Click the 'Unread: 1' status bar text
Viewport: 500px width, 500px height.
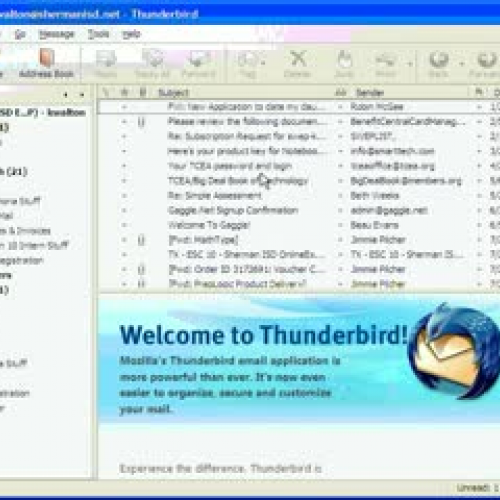[478, 488]
